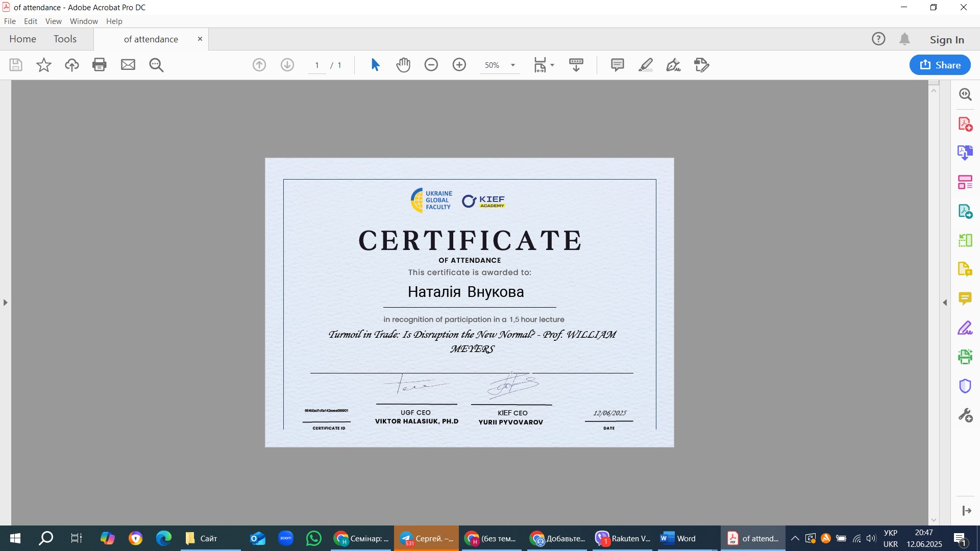The width and height of the screenshot is (980, 551).
Task: Collapse the right tools pane arrow
Action: tap(945, 303)
